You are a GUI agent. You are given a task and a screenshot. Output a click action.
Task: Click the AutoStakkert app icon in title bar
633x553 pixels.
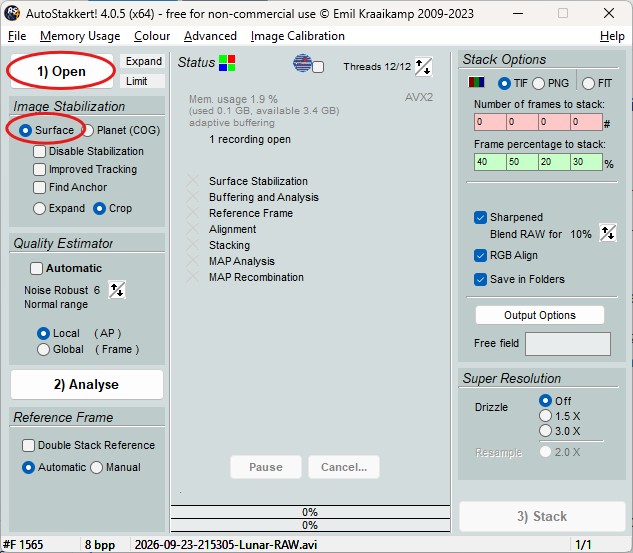[12, 13]
